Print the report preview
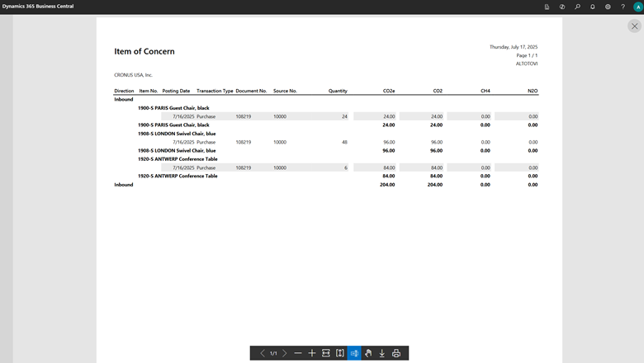 396,353
